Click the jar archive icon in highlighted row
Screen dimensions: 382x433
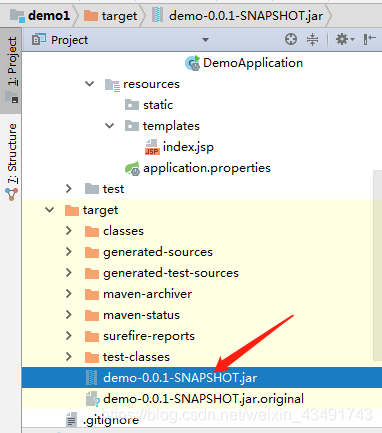(x=91, y=378)
